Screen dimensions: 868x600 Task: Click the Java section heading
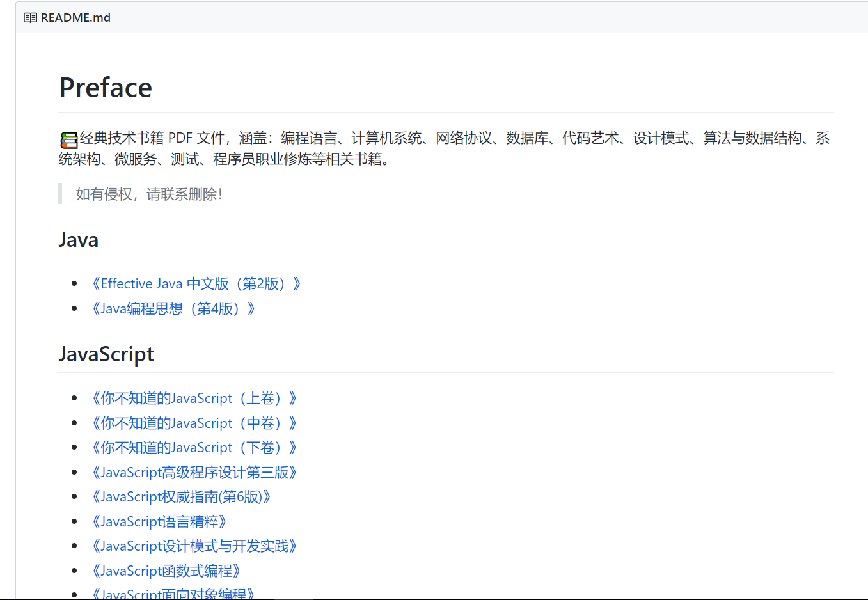click(x=79, y=241)
